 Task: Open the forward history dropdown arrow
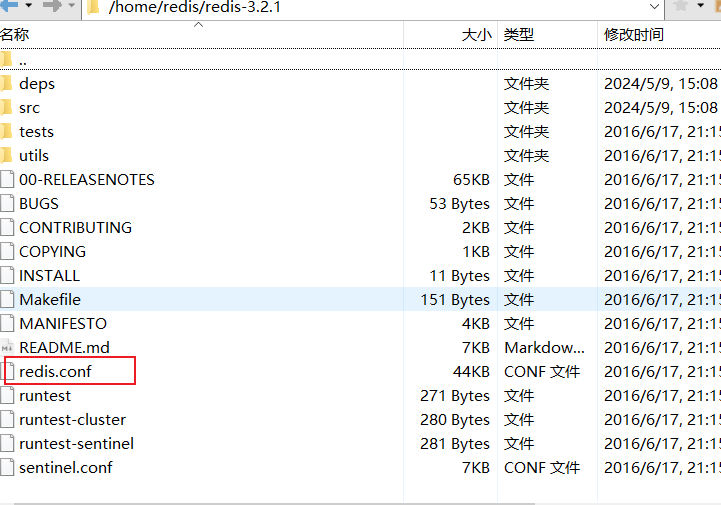click(x=71, y=7)
